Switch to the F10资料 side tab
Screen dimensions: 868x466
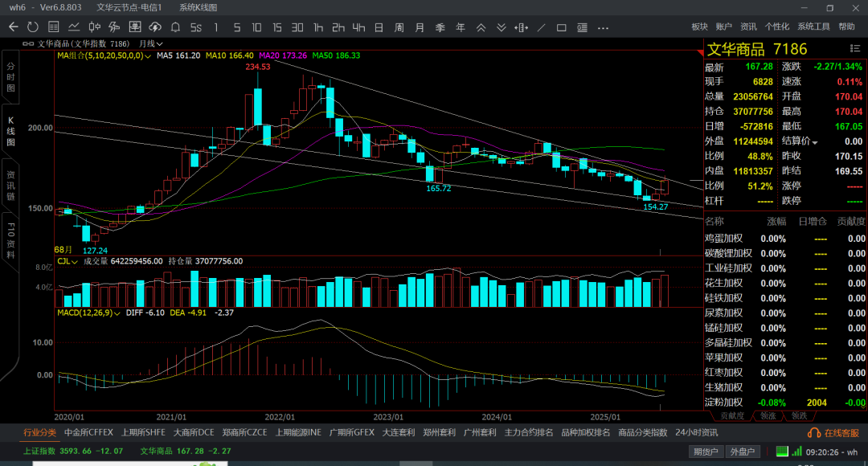pyautogui.click(x=10, y=241)
